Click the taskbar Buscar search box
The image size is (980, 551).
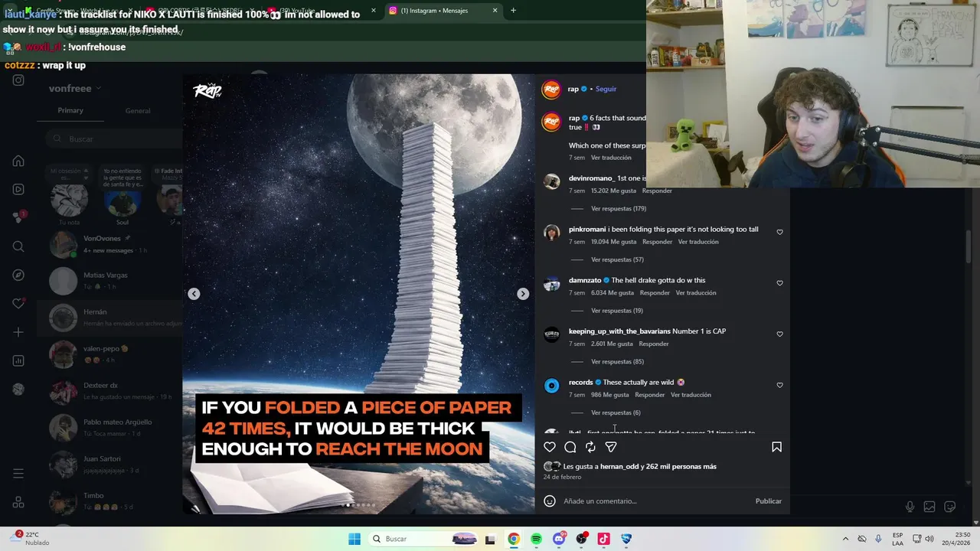click(x=425, y=539)
